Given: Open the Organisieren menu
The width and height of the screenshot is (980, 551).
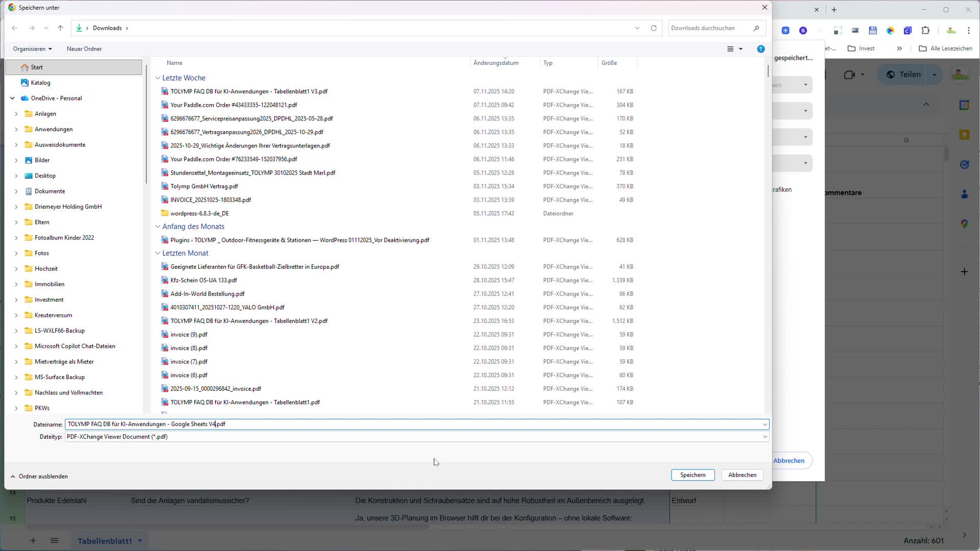Looking at the screenshot, I should (x=32, y=49).
